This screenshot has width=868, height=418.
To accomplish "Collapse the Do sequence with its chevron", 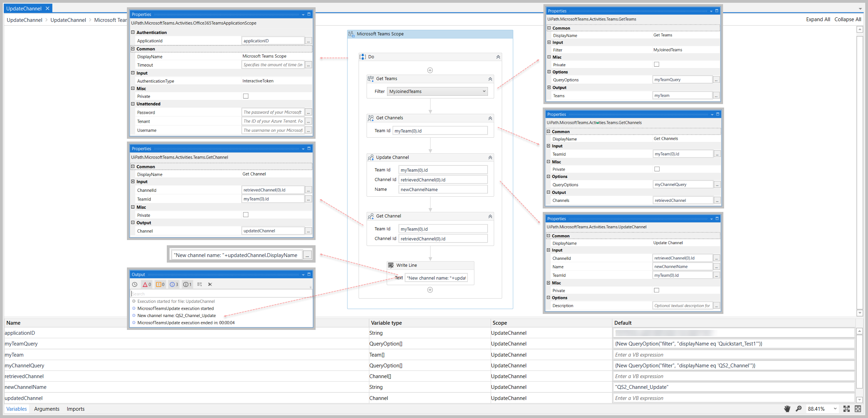I will tap(498, 57).
